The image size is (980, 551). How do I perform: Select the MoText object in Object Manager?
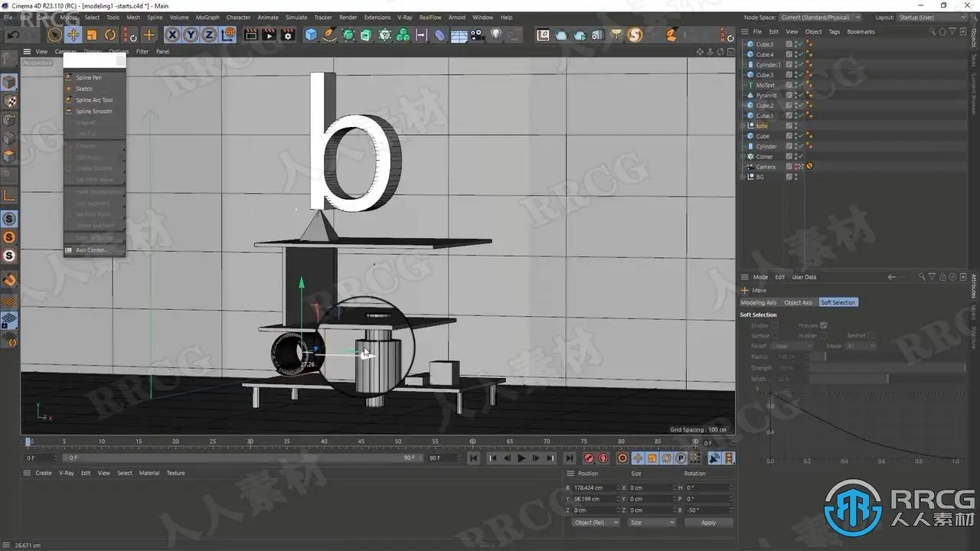[765, 86]
